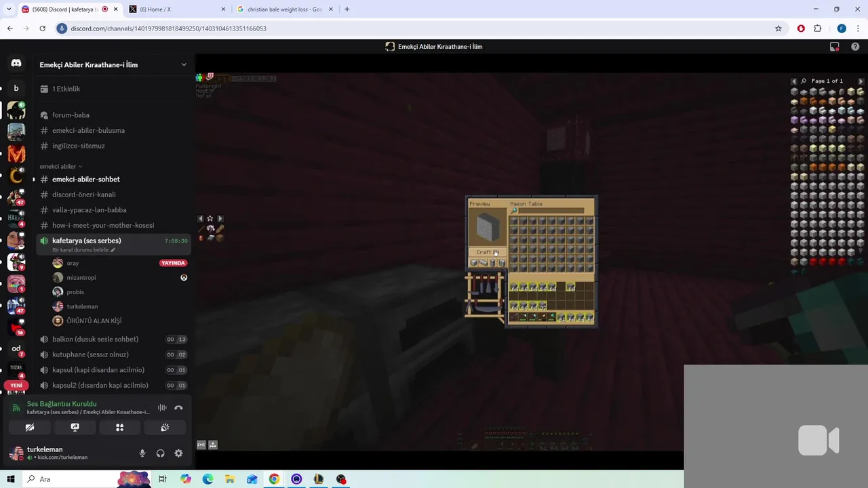Join kapsul (kapi disardan acilmio) voice channel
868x488 pixels.
[113, 370]
